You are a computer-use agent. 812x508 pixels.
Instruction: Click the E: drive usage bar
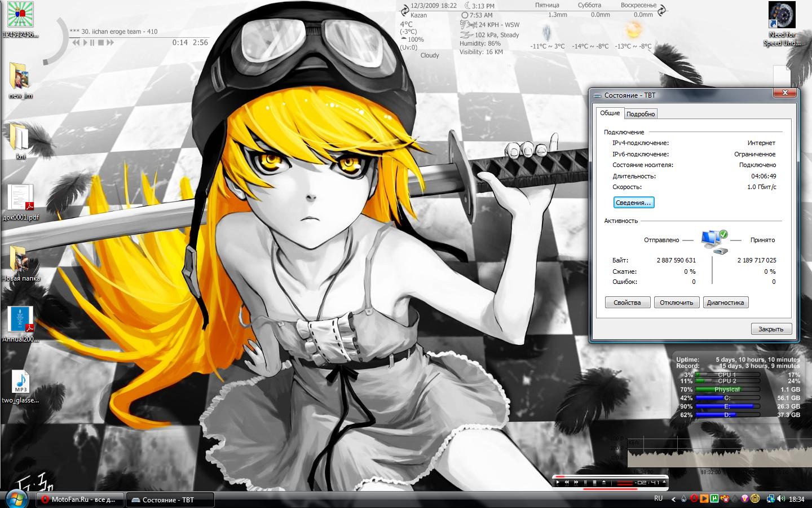point(727,406)
